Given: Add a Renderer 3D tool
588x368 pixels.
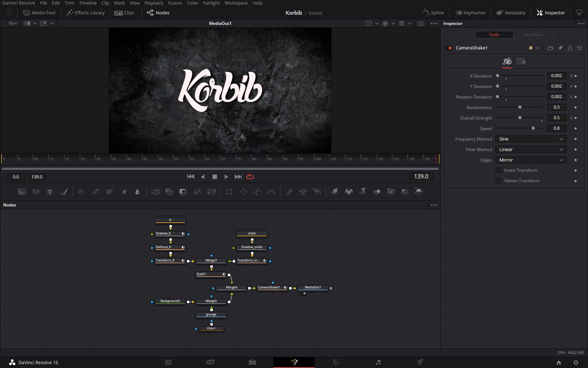Looking at the screenshot, I should point(419,191).
